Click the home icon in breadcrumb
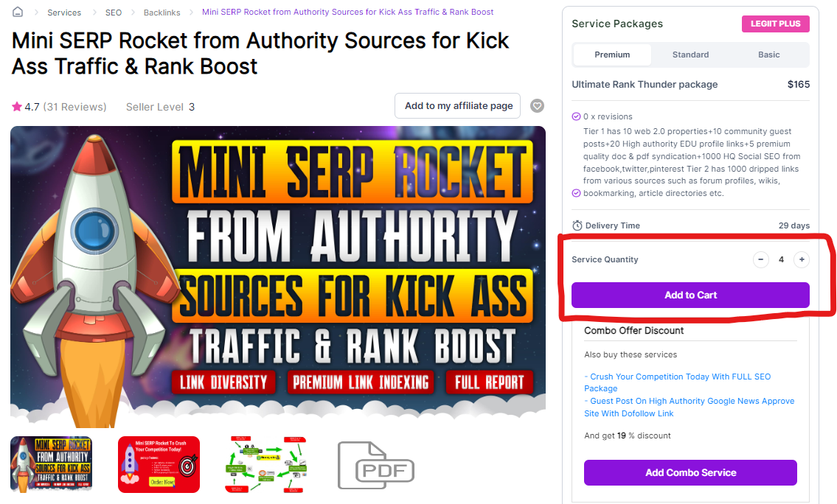The width and height of the screenshot is (837, 504). click(18, 12)
